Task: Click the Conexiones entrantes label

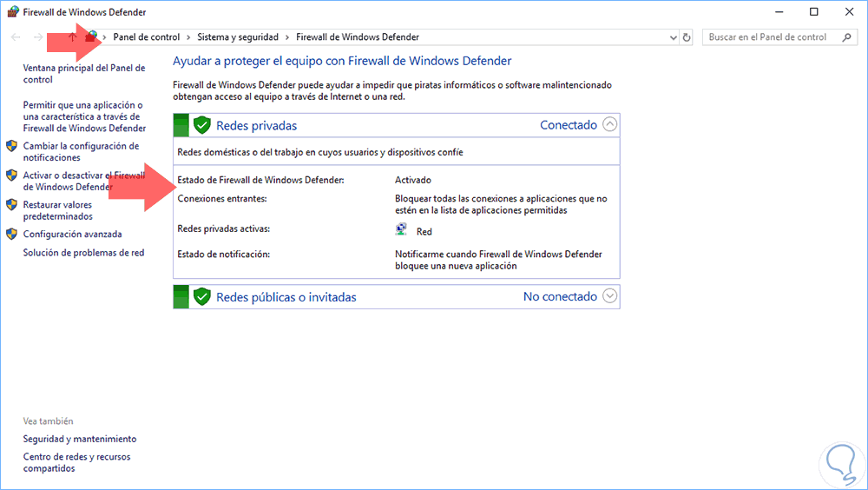Action: pos(222,198)
